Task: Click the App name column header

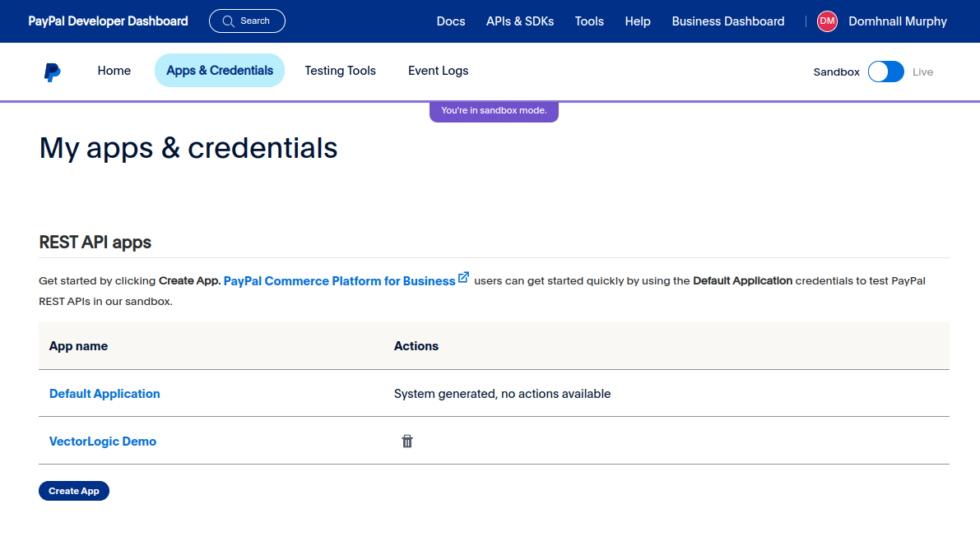Action: point(78,346)
